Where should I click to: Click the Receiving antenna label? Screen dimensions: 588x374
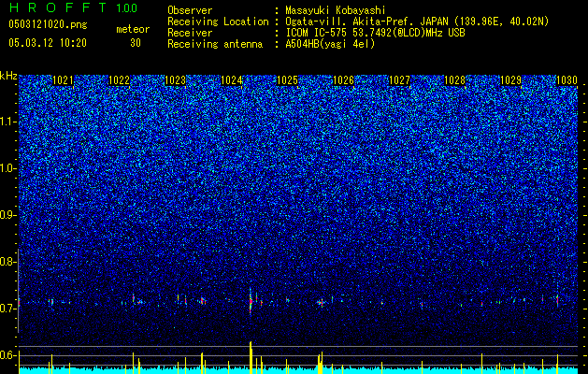tap(215, 44)
